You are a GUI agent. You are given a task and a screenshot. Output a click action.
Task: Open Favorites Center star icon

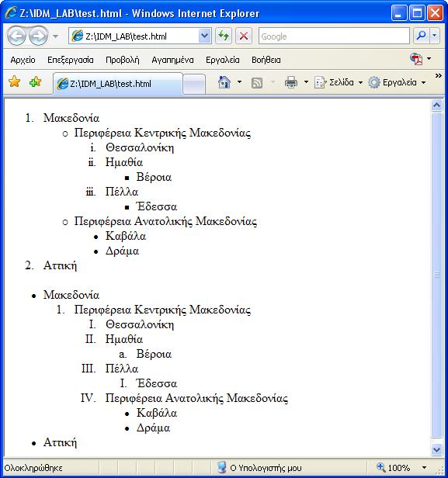(x=14, y=81)
